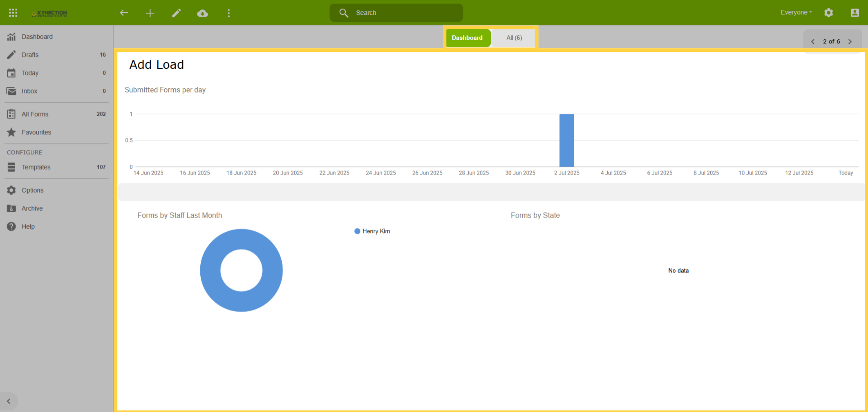This screenshot has width=868, height=412.
Task: Open the vertical three-dot more menu
Action: click(x=229, y=13)
